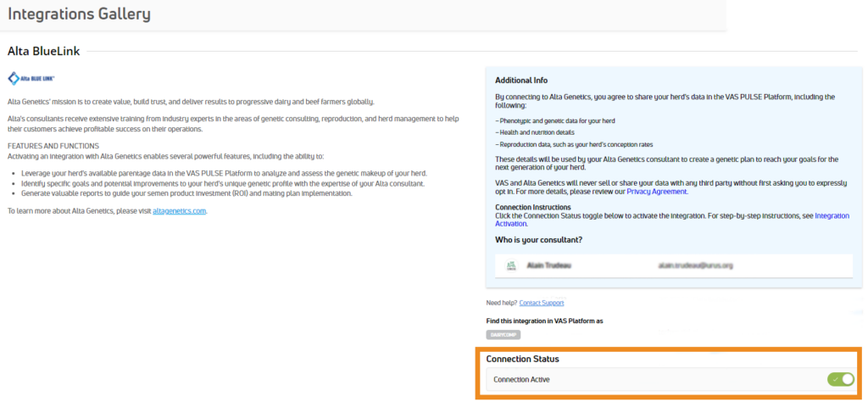Click the Connection Instructions subheading
This screenshot has height=413, width=868.
tap(532, 207)
